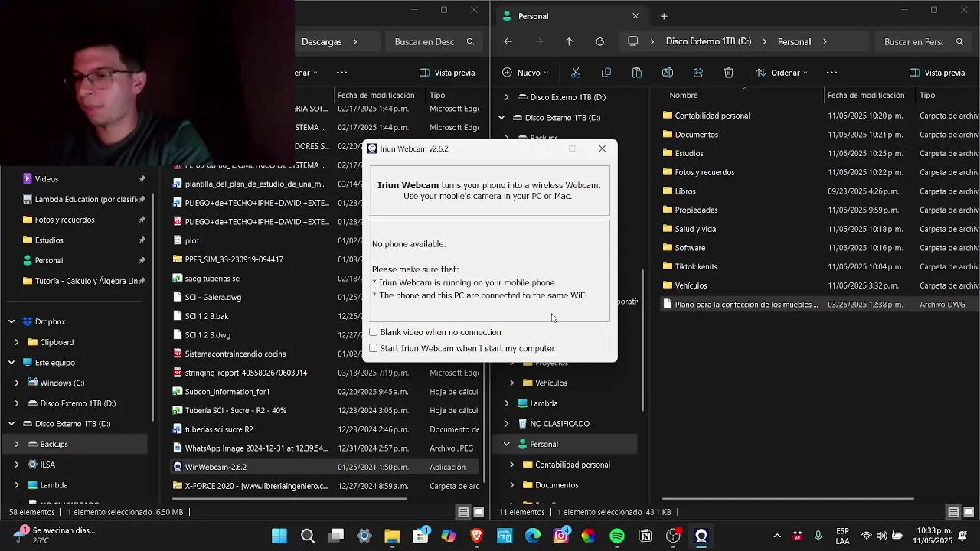This screenshot has height=551, width=980.
Task: Select Backups in the left sidebar tree
Action: 75,444
